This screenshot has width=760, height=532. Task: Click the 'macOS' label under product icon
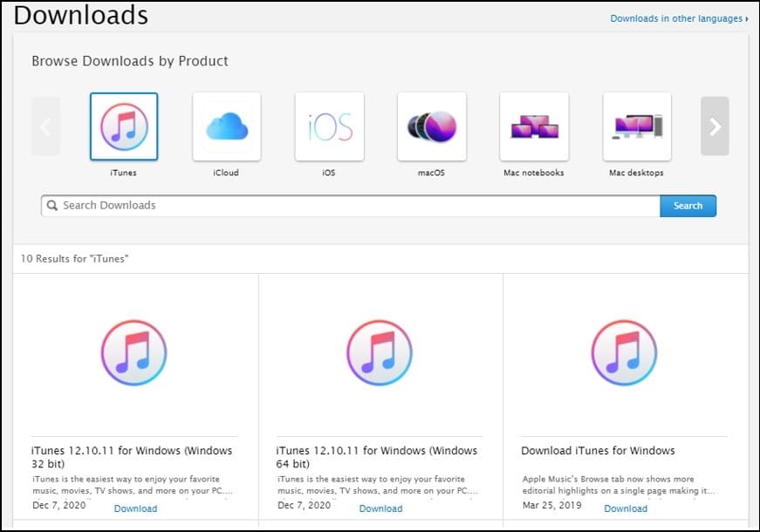[431, 173]
